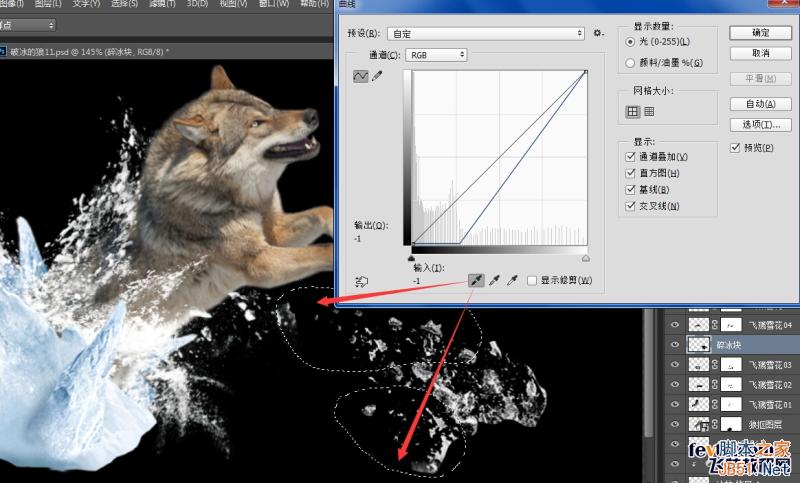Confirm curves with the 确定 button
Screen dimensions: 800x483
click(x=760, y=33)
